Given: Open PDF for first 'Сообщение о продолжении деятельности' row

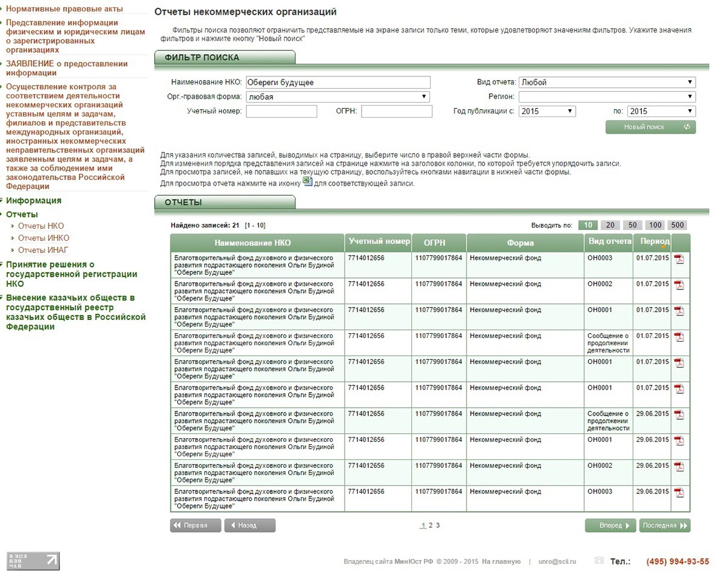Looking at the screenshot, I should coord(679,337).
